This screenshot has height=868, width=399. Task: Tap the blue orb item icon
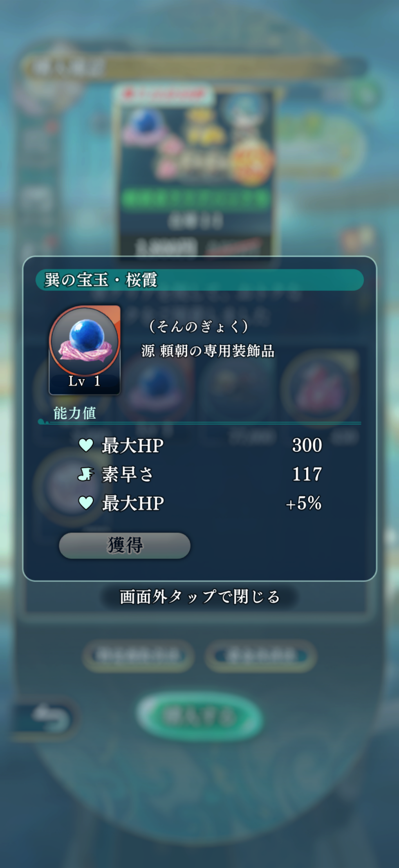click(x=85, y=350)
